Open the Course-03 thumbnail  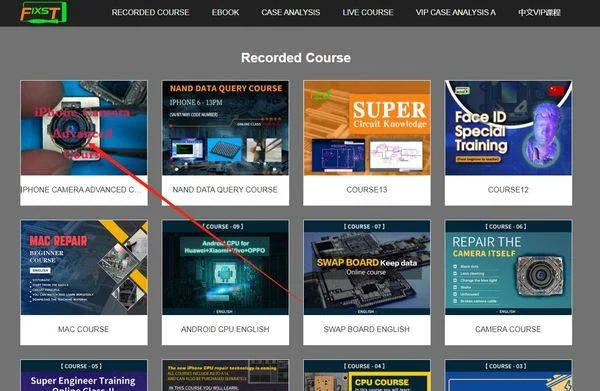coord(509,375)
